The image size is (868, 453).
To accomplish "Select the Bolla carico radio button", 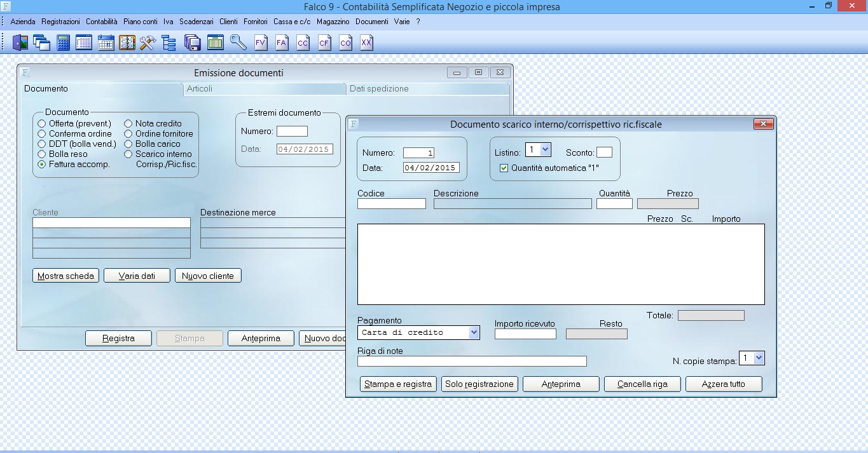I will coord(128,144).
